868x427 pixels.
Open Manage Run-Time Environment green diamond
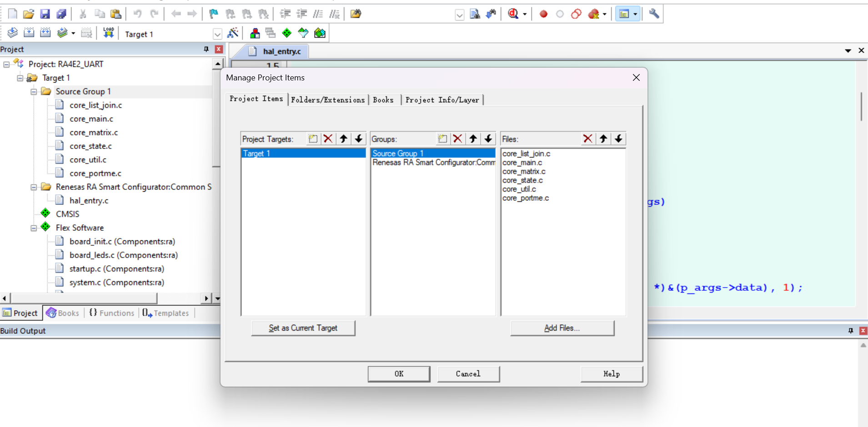tap(287, 33)
